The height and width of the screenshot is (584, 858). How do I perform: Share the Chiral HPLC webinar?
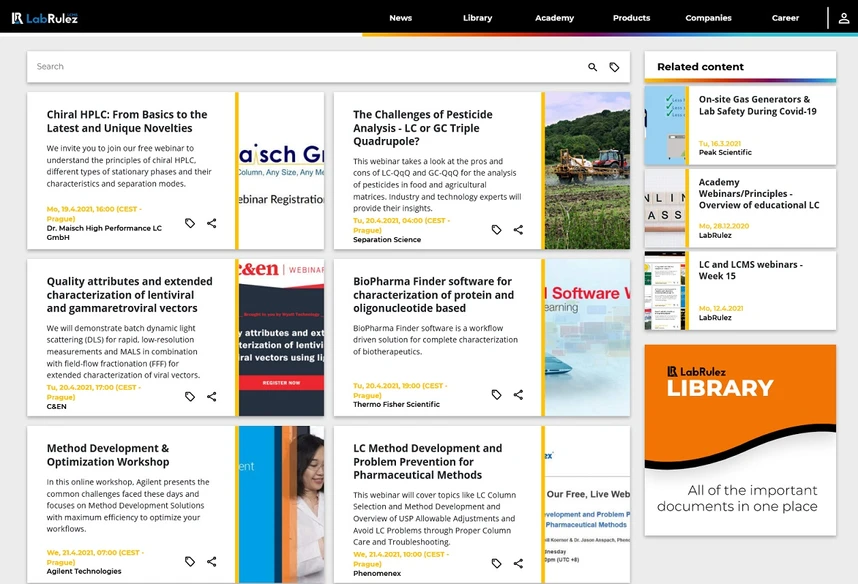coord(212,223)
